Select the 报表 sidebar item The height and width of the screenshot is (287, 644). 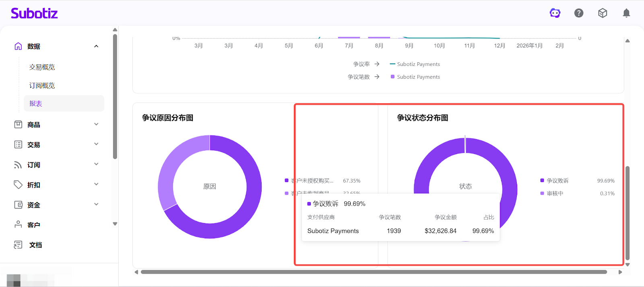(x=36, y=104)
